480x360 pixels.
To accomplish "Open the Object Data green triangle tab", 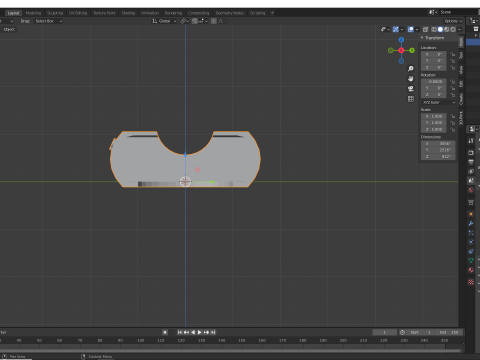I will pos(471,261).
